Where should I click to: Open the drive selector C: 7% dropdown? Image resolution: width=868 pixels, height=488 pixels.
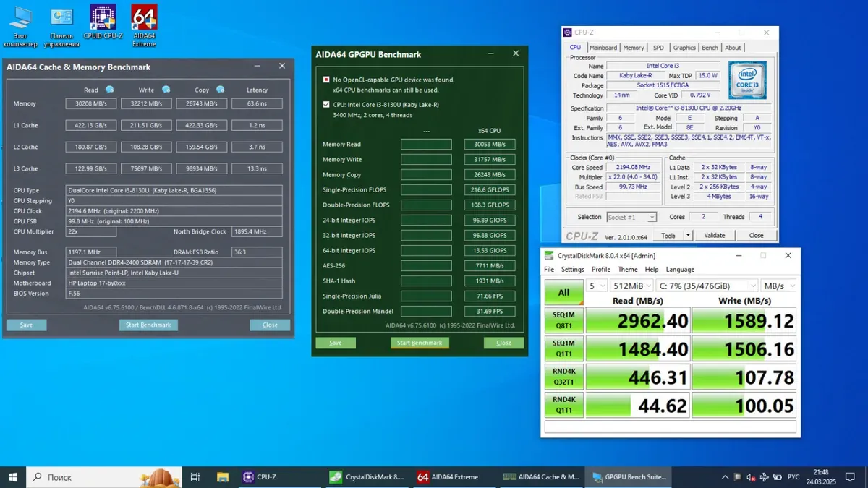pyautogui.click(x=706, y=286)
